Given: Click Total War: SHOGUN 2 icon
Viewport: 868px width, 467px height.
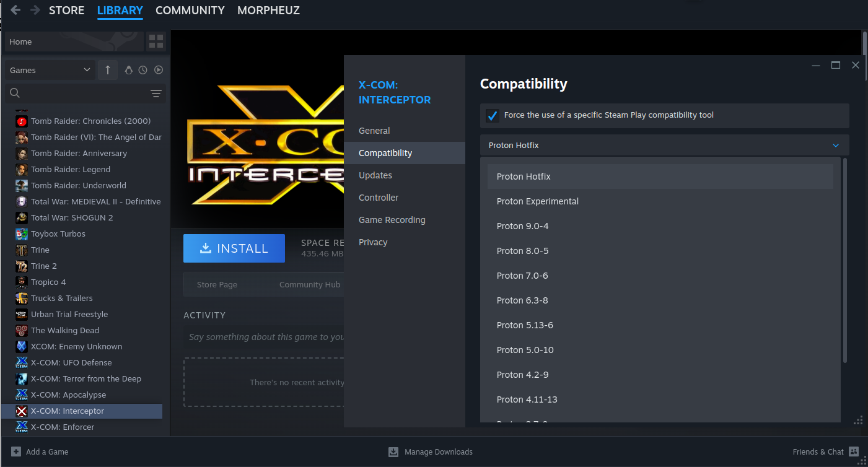Looking at the screenshot, I should 22,217.
